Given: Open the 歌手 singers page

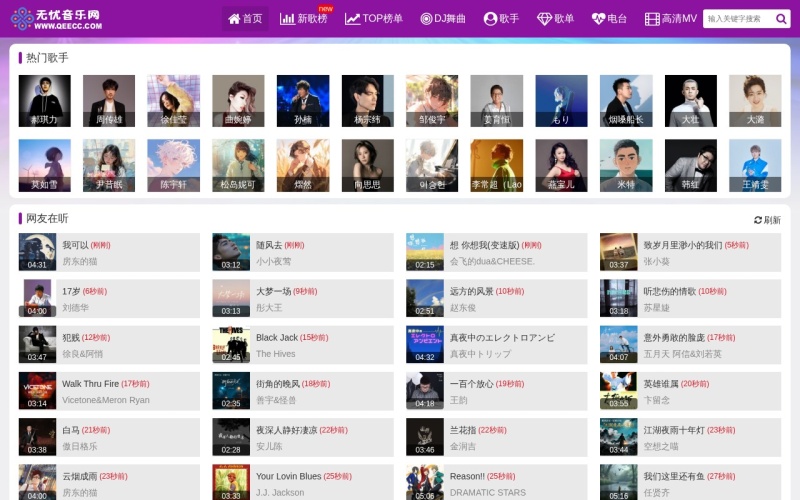Looking at the screenshot, I should [501, 18].
